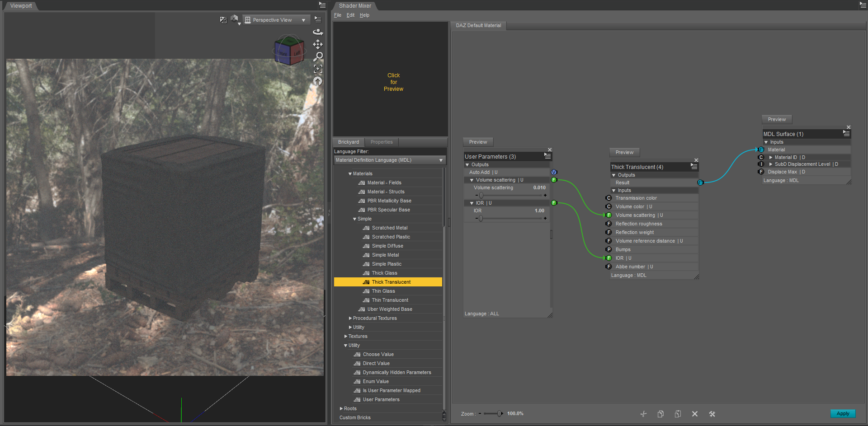Open the MDL Surface brick options menu
This screenshot has width=868, height=426.
[846, 133]
